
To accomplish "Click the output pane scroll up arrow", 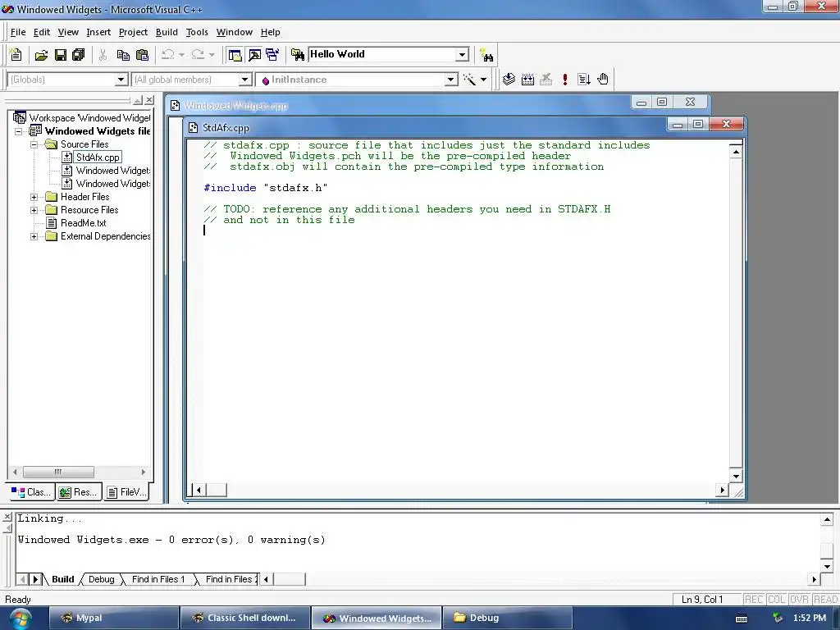I will 827,519.
